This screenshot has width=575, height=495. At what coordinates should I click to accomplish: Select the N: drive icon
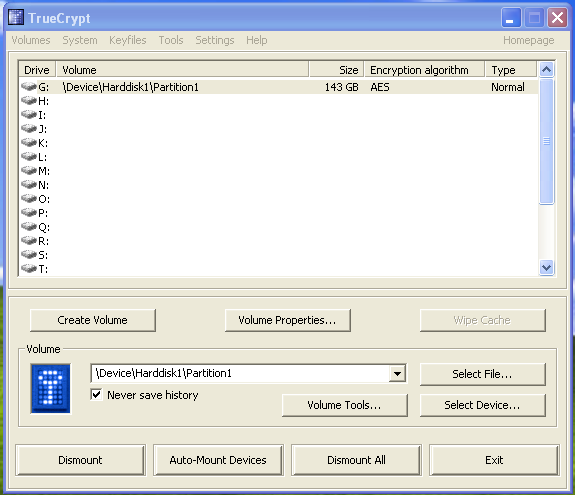(29, 185)
